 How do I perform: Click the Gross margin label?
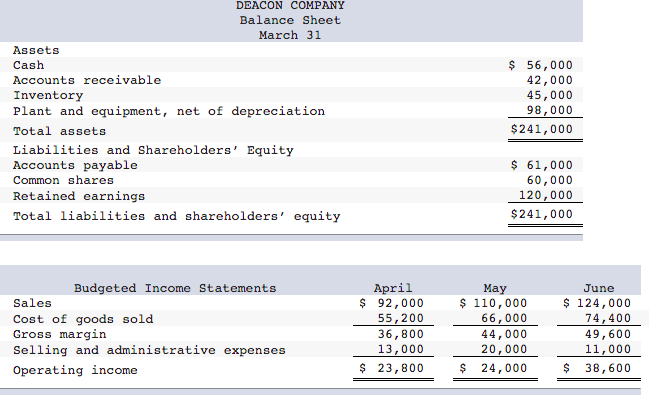[60, 335]
